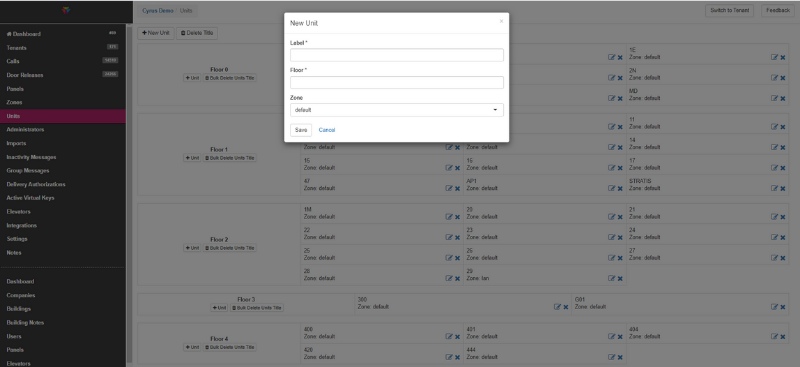Bulk delete units on Floor 3

tap(257, 308)
